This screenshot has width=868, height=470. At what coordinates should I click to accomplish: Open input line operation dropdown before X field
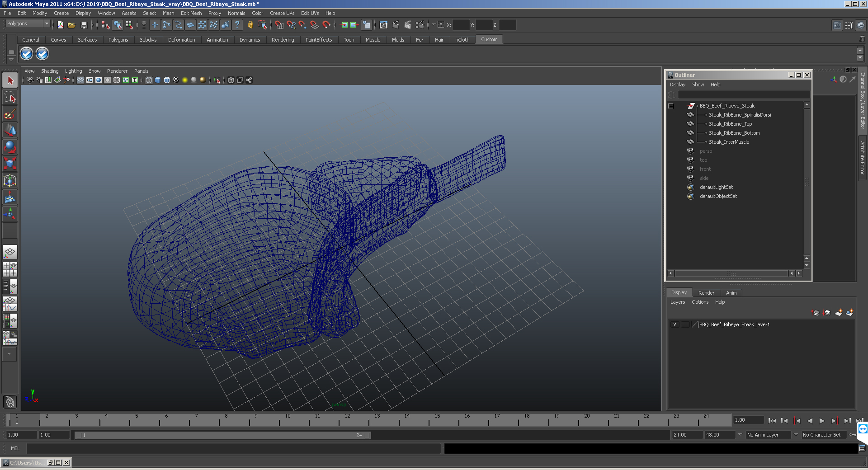[x=434, y=25]
